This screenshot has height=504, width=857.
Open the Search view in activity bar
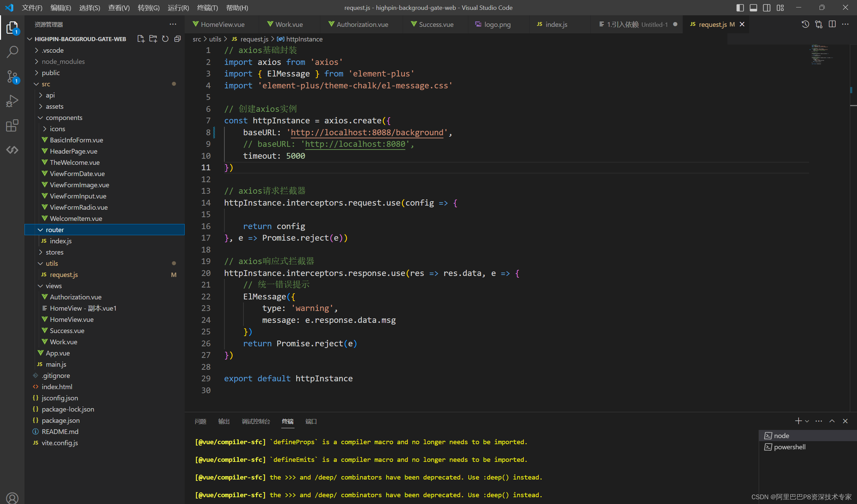(12, 52)
